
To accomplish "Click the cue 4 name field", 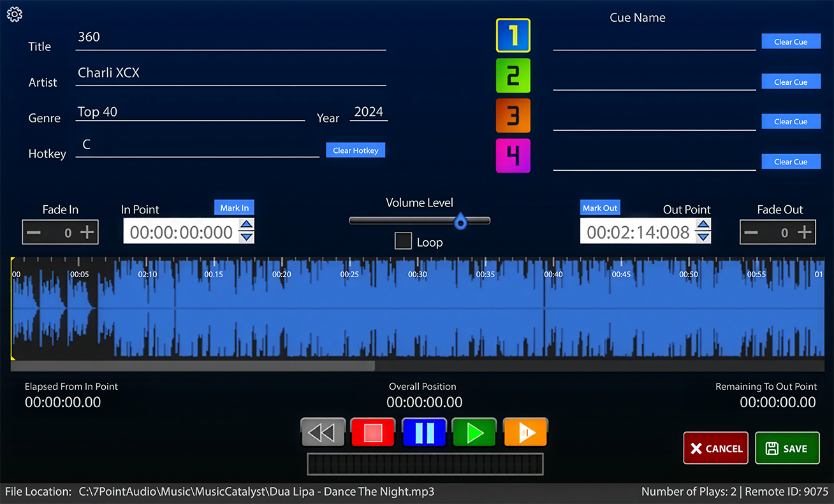I will pyautogui.click(x=654, y=160).
